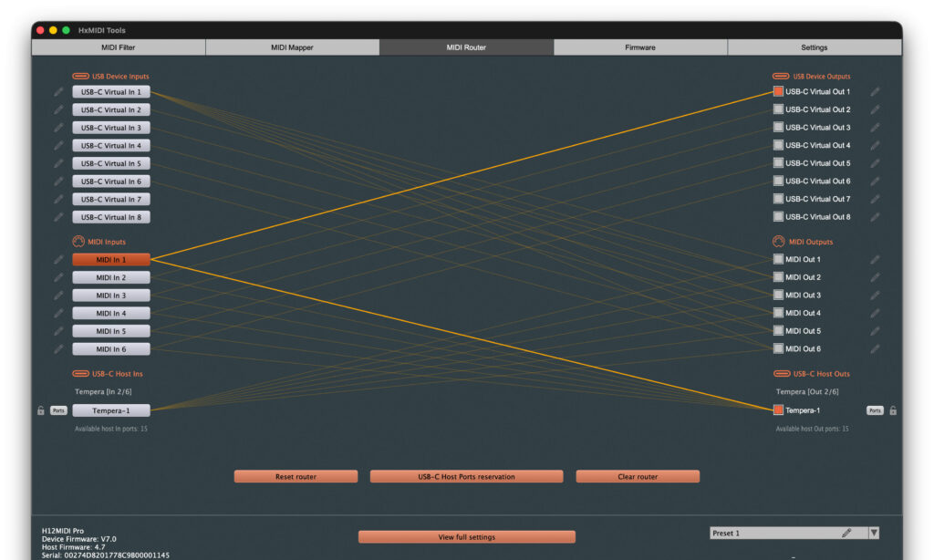Screen dimensions: 934x560
Task: Uncheck Tempera-1 host output routing
Action: pyautogui.click(x=778, y=410)
